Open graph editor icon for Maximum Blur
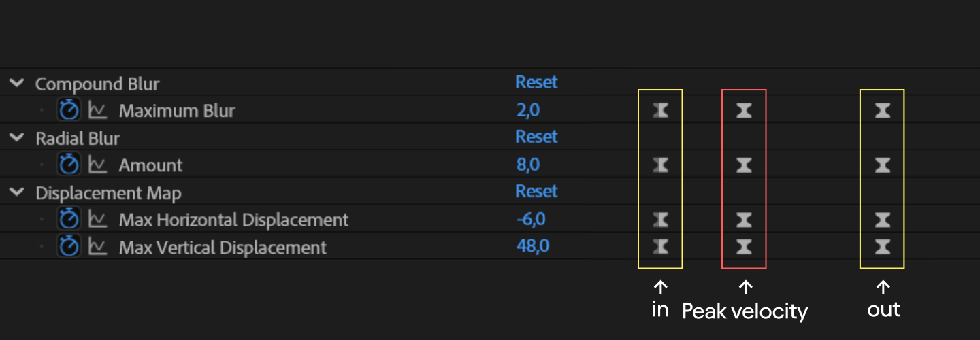Screen dimensions: 980x340 click(99, 109)
